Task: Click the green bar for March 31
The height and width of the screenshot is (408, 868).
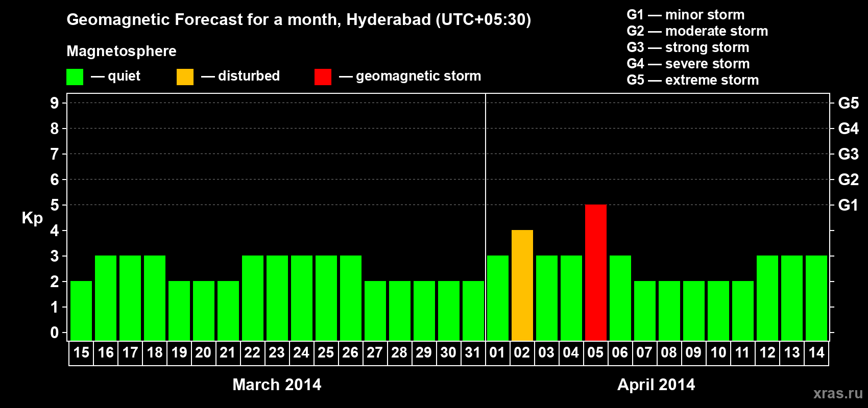Action: coord(473,311)
